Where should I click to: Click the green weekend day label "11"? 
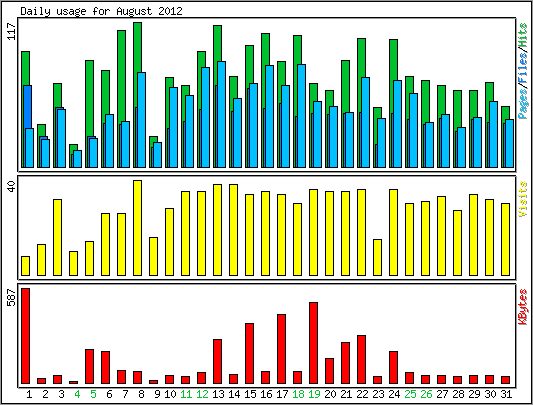[186, 394]
